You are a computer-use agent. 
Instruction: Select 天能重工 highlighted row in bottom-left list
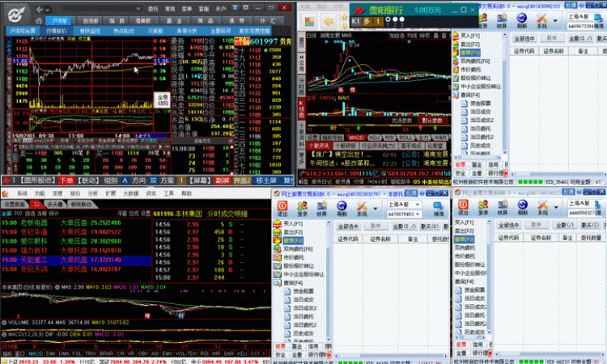(x=76, y=260)
